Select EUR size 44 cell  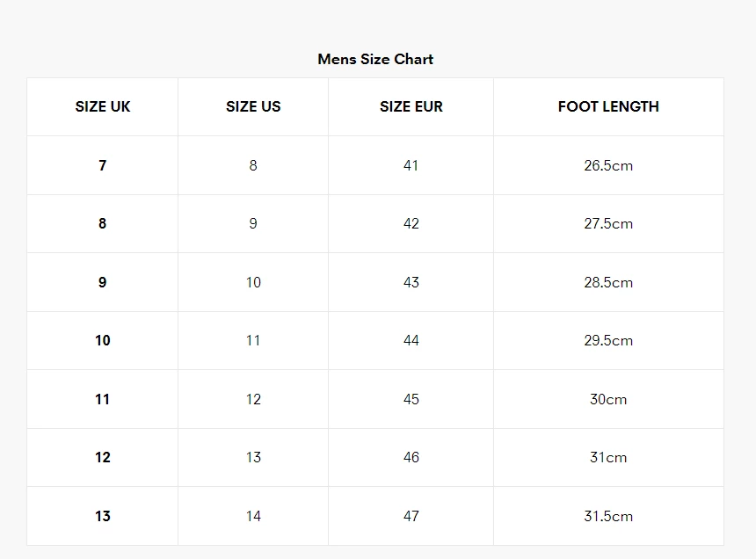pyautogui.click(x=411, y=340)
